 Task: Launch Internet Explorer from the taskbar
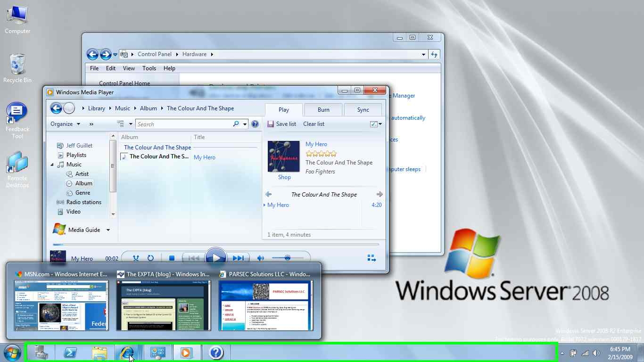point(129,352)
